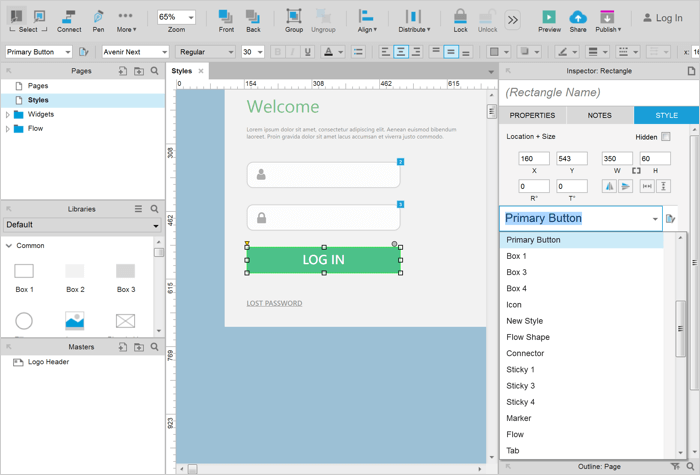
Task: Select the contained selection mode tool
Action: [x=39, y=16]
